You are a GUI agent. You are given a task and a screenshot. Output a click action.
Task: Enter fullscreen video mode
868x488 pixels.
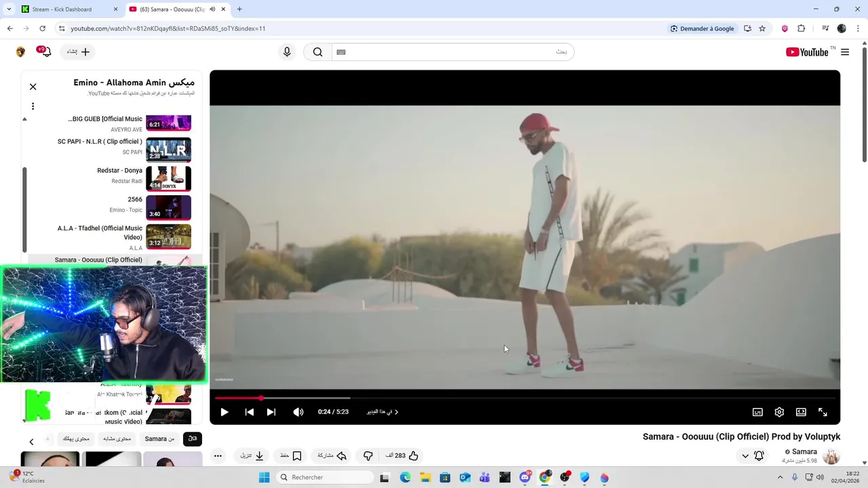point(823,412)
